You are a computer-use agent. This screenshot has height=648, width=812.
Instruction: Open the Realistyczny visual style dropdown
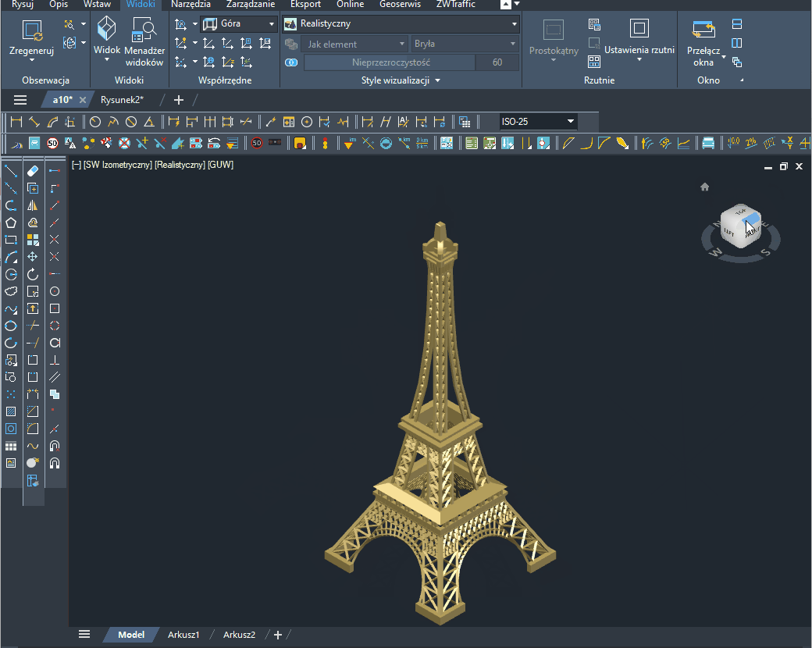401,24
